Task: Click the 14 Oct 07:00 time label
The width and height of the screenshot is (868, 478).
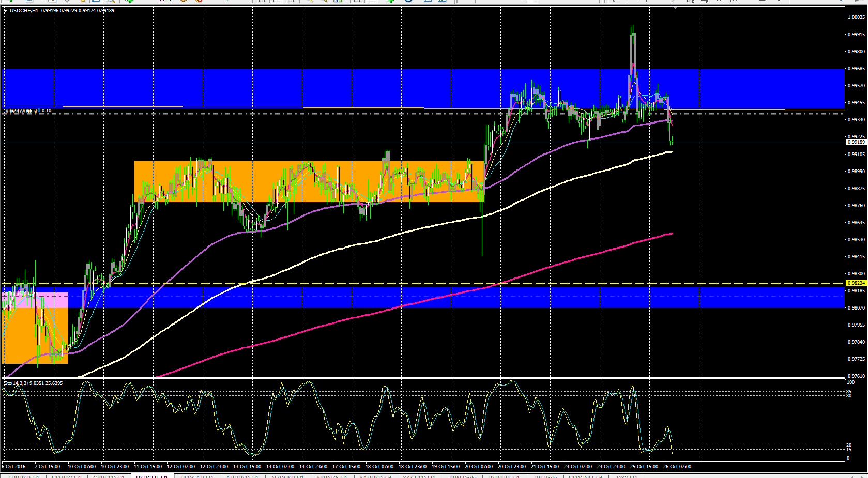Action: coord(280,467)
